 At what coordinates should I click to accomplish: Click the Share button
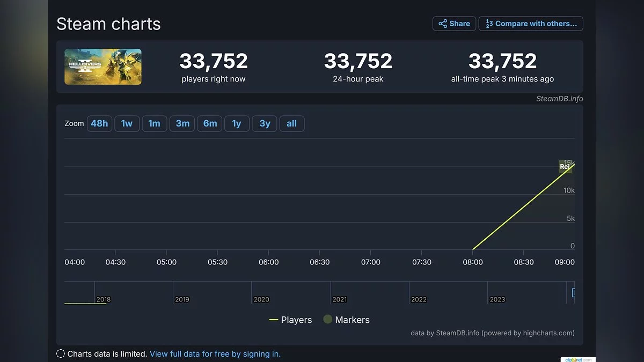(x=454, y=24)
